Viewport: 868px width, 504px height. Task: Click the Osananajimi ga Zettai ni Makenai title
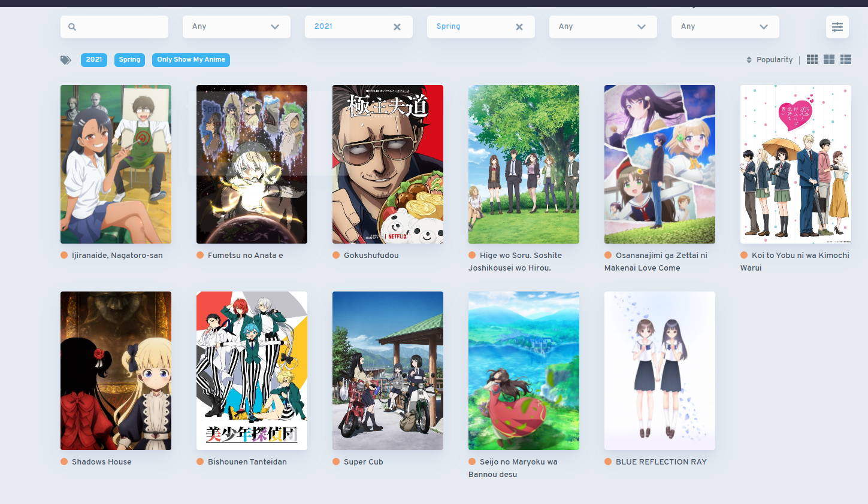coord(656,262)
